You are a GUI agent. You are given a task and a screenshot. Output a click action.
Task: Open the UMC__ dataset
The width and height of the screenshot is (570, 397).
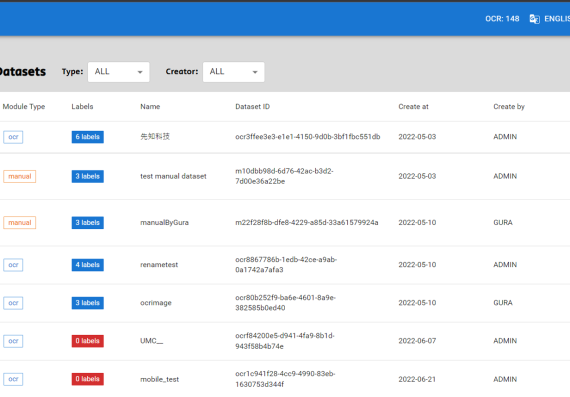152,341
